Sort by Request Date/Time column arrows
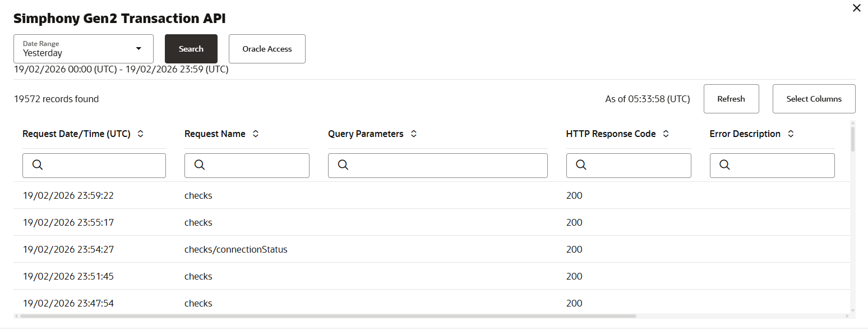The height and width of the screenshot is (329, 868). (141, 134)
